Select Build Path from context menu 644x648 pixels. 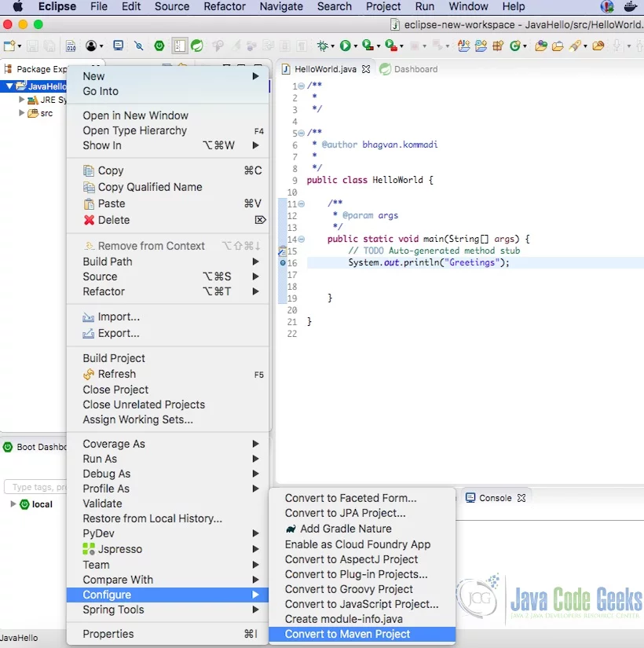(167, 262)
